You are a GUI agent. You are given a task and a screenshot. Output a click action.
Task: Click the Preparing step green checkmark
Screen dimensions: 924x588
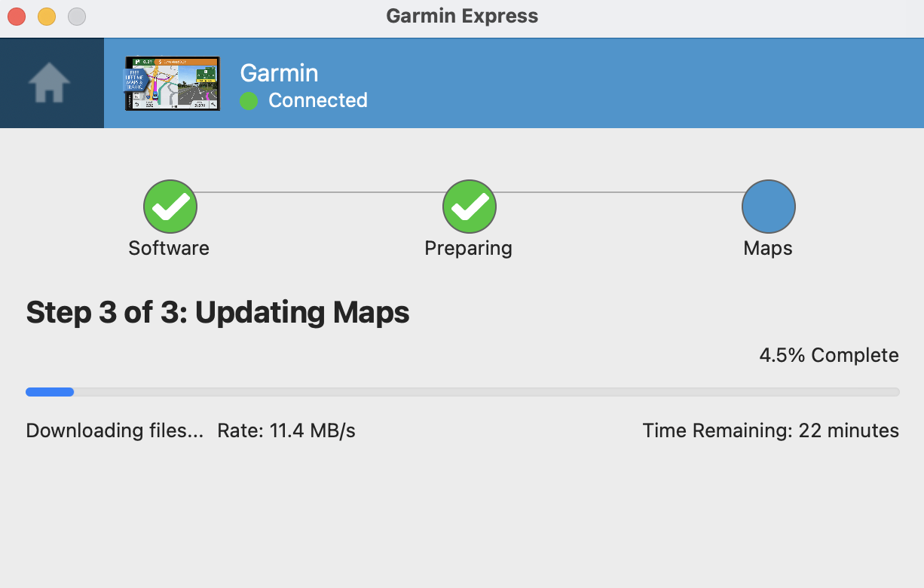coord(469,207)
